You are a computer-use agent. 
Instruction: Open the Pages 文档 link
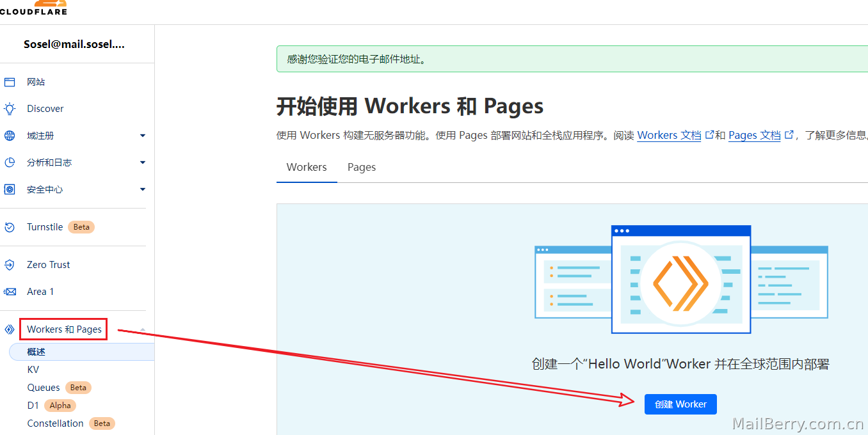[755, 135]
